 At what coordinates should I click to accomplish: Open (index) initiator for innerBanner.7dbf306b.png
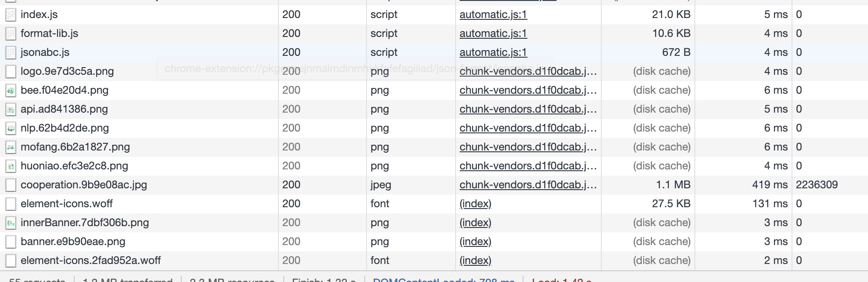[475, 223]
